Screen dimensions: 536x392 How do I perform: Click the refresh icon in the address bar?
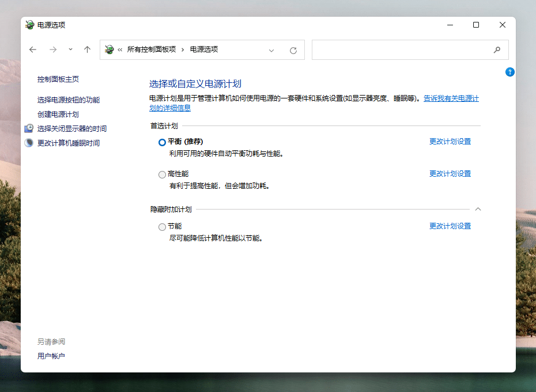click(292, 50)
